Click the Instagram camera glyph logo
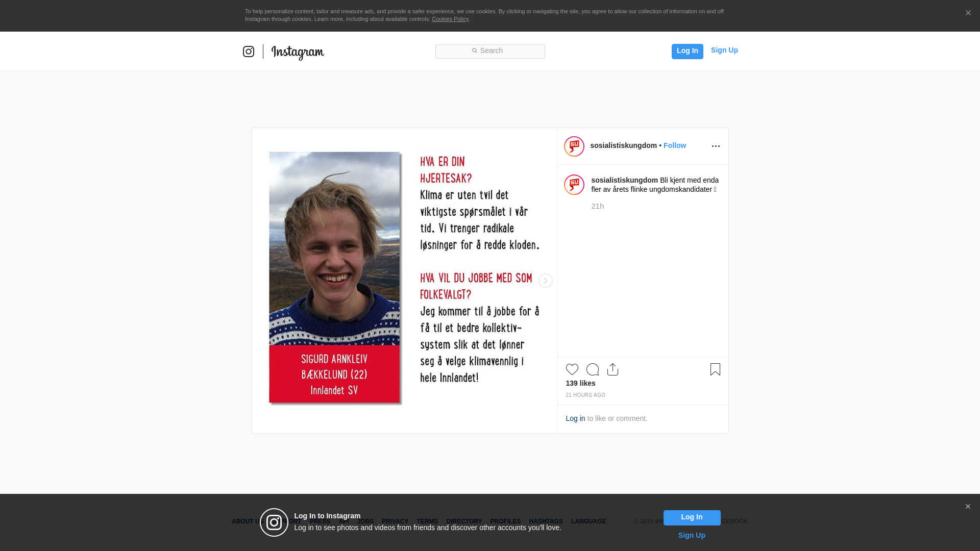Image resolution: width=980 pixels, height=551 pixels. tap(249, 52)
